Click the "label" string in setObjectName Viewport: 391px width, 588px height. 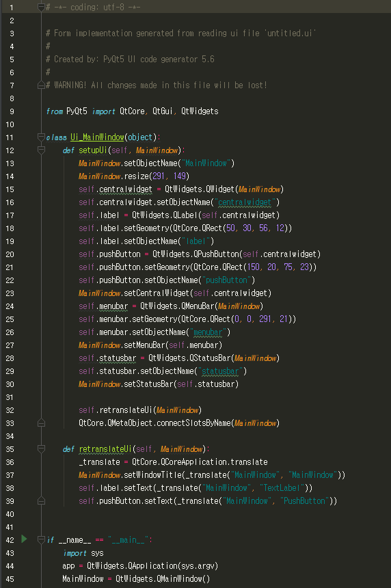click(x=195, y=241)
